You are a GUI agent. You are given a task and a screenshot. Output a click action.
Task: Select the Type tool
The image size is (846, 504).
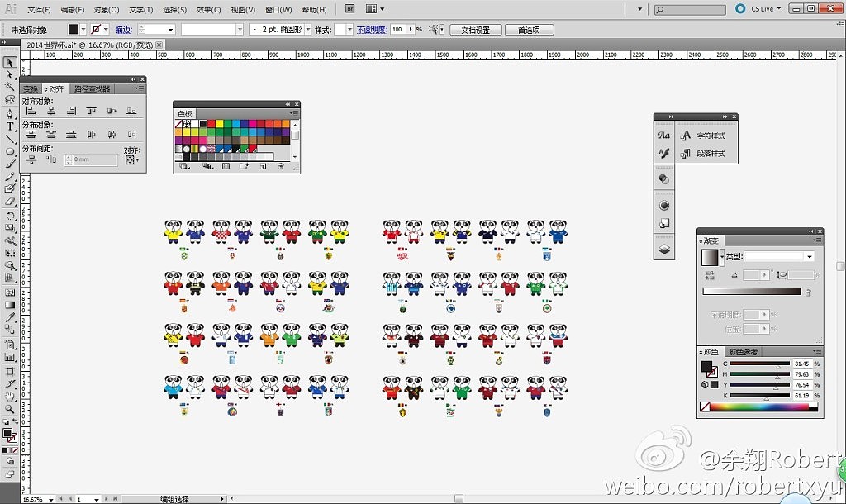coord(10,126)
